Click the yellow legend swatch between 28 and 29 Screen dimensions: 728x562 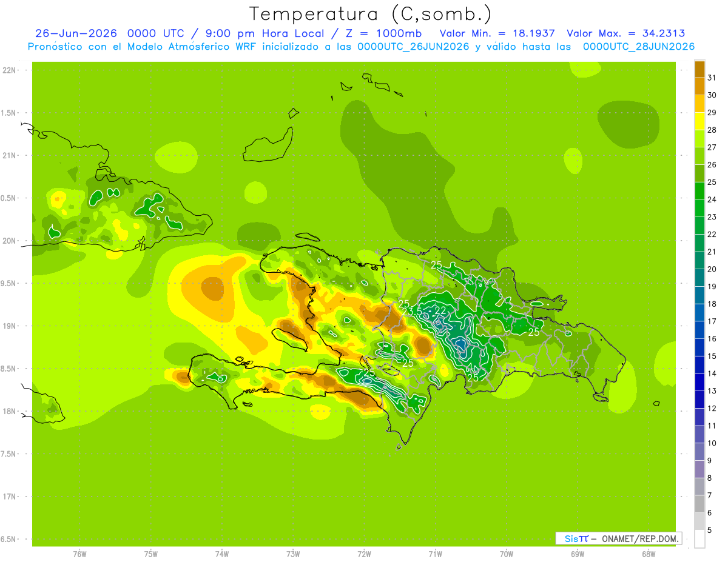pyautogui.click(x=699, y=121)
